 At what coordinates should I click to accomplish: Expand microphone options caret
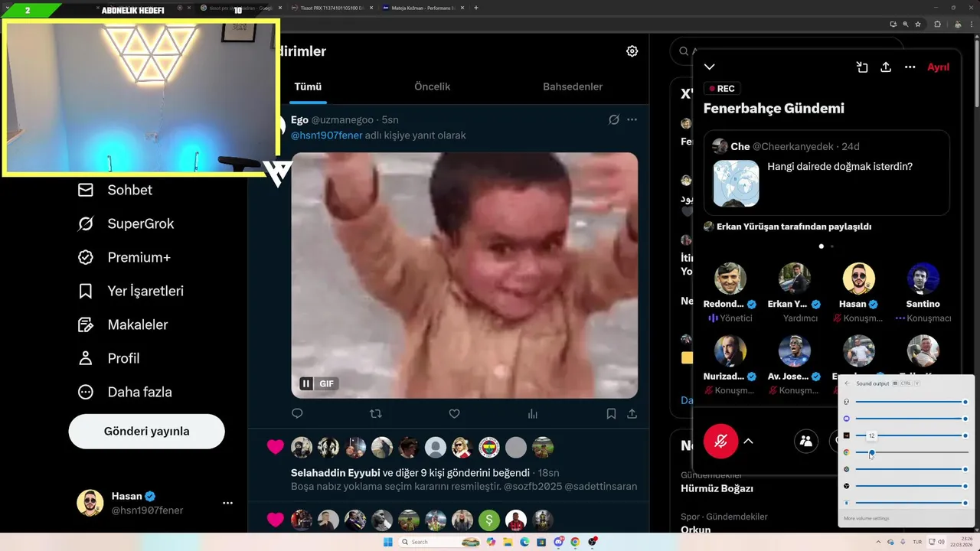coord(748,441)
